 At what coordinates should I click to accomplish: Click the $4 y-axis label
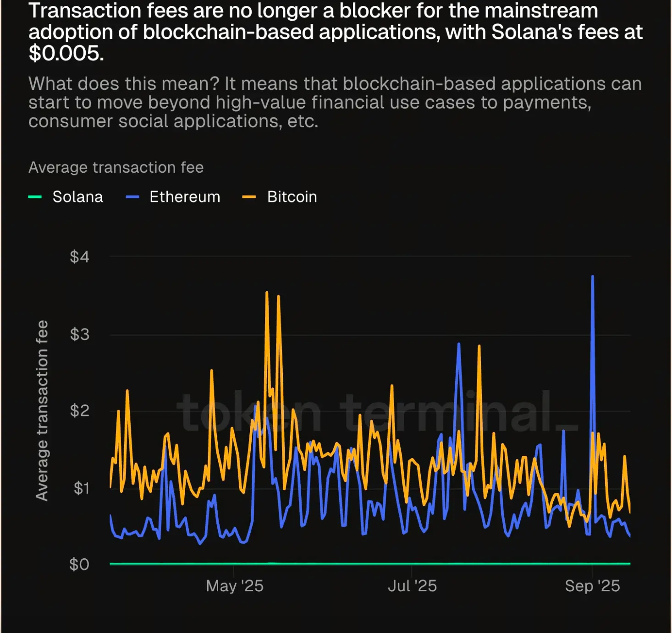coord(79,256)
